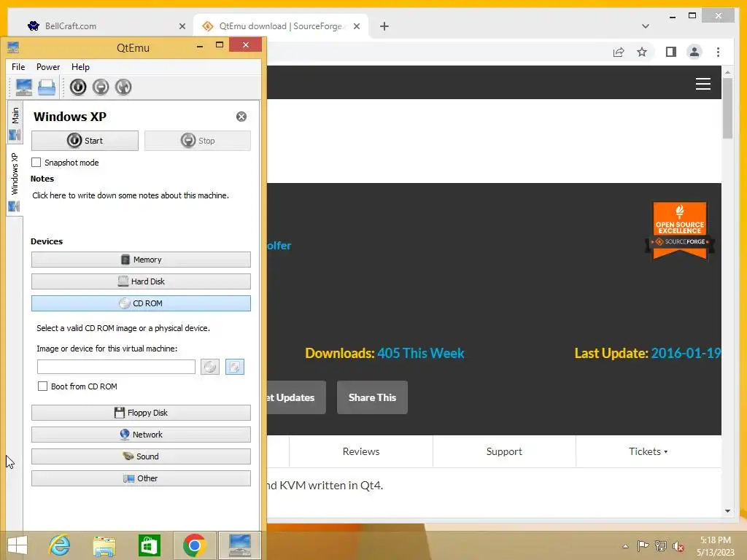This screenshot has width=747, height=560.
Task: Close the QtEmu download SourceForge tab
Action: coord(356,27)
